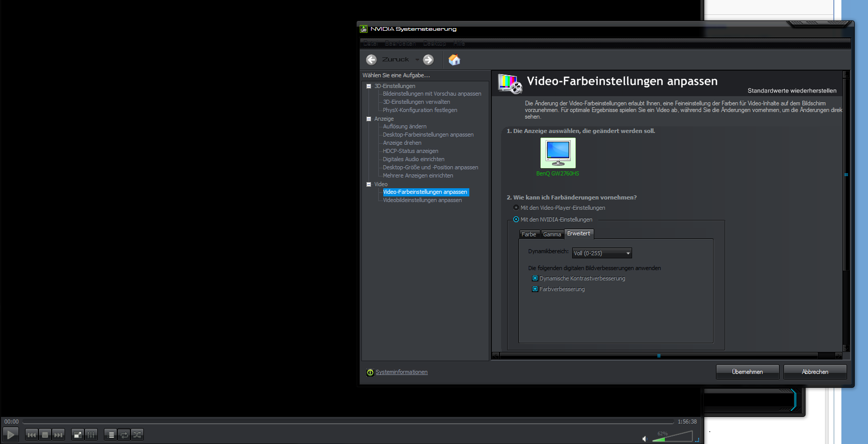The image size is (868, 444).
Task: Open Anzeige drehen
Action: [402, 143]
